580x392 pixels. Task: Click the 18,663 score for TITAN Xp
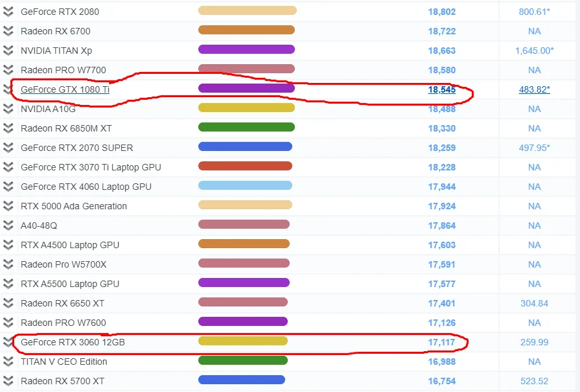(x=442, y=51)
